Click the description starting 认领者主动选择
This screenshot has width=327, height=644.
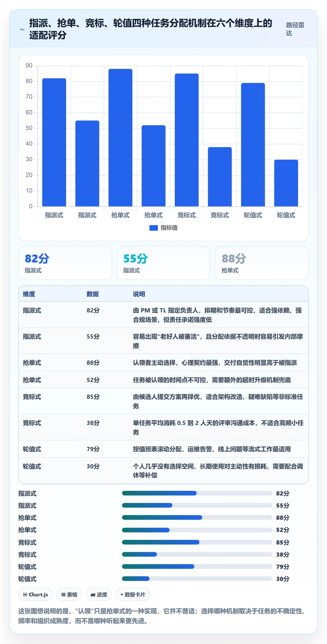pos(215,363)
